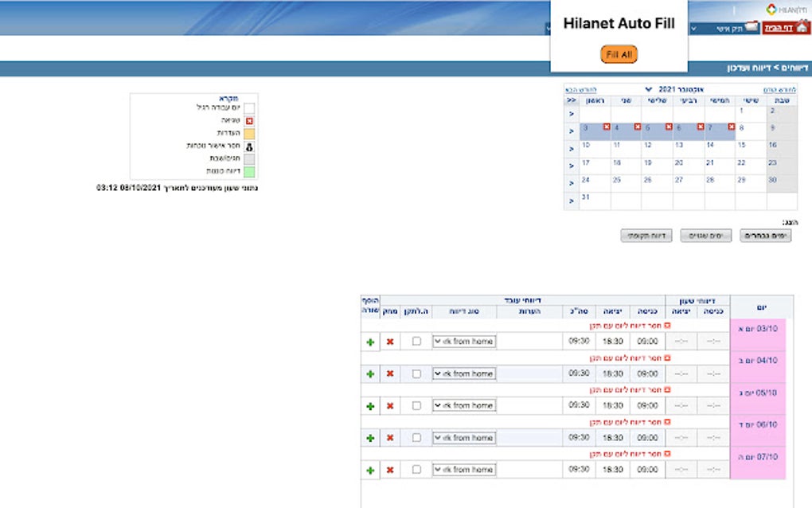Select all weeks with double-arrow in calendar header
The width and height of the screenshot is (812, 508).
click(x=572, y=100)
